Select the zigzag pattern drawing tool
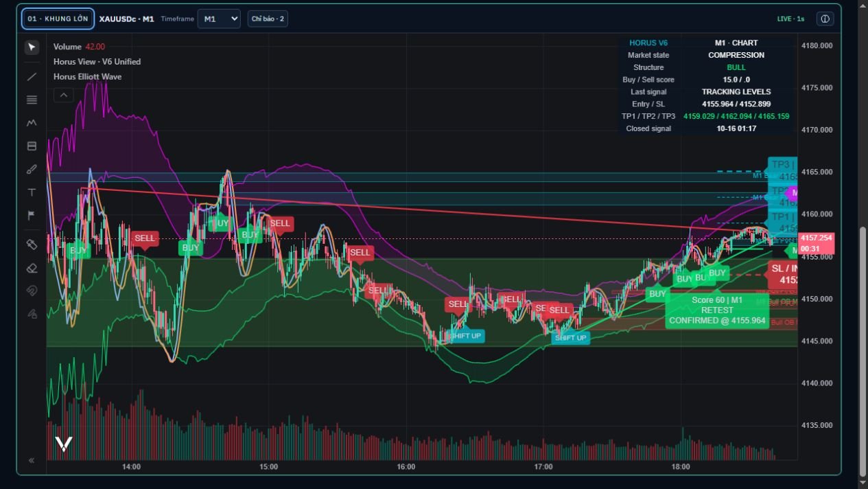The height and width of the screenshot is (489, 868). tap(32, 123)
